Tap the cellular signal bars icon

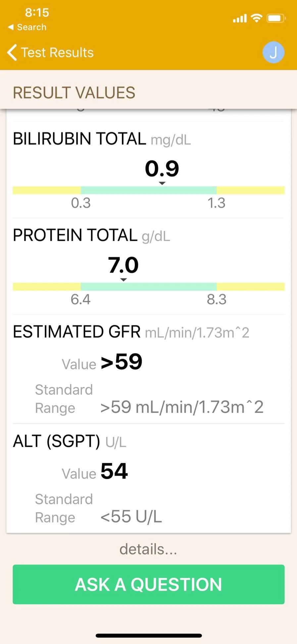click(x=240, y=19)
